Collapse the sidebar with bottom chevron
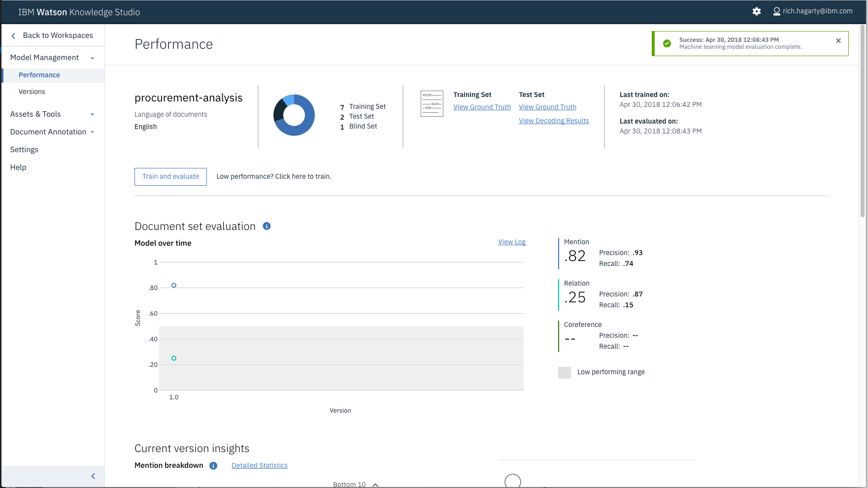 pos(93,476)
